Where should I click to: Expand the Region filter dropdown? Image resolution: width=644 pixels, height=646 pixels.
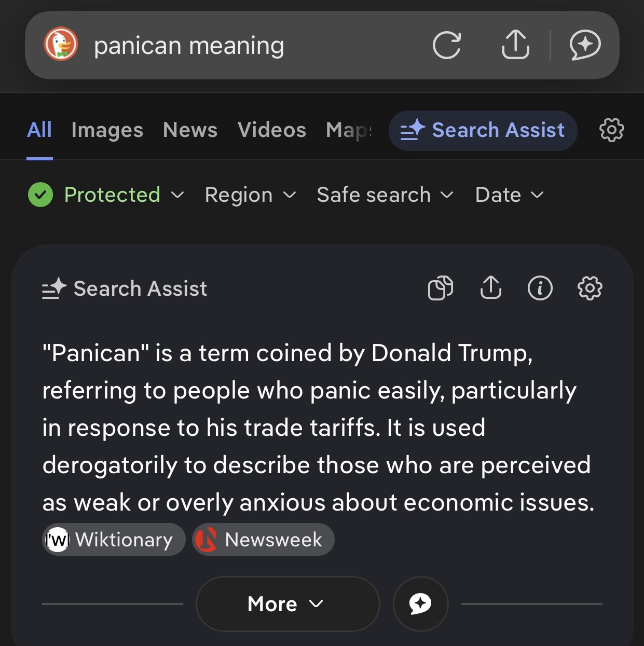click(250, 195)
